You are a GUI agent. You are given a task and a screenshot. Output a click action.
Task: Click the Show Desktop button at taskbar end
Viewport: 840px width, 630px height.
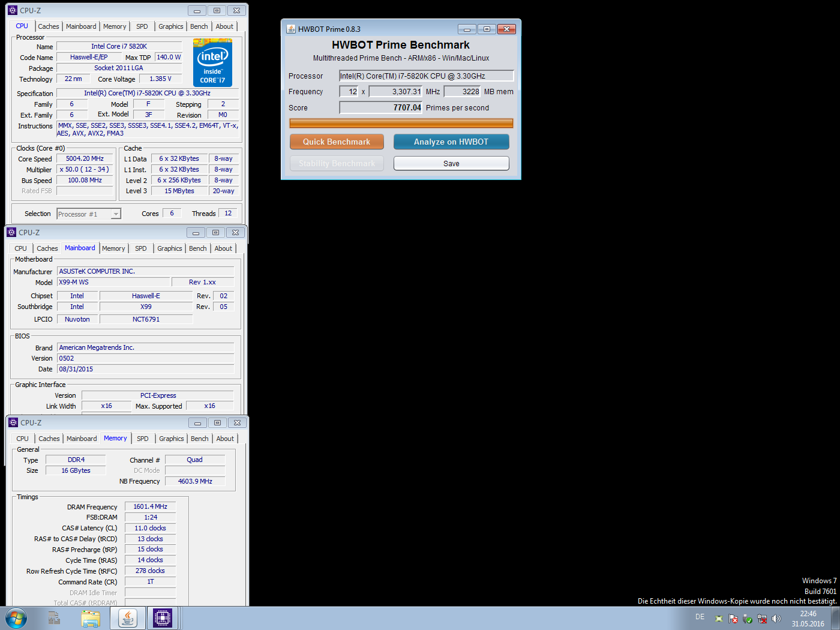[835, 618]
